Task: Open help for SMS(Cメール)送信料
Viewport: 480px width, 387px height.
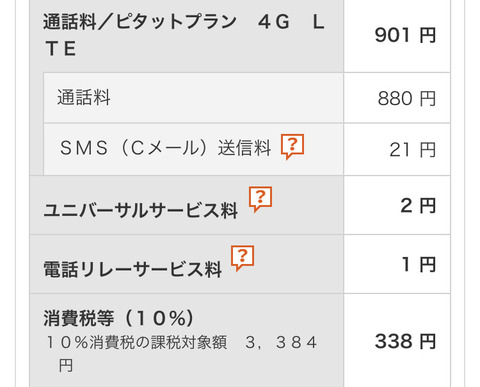Action: (x=292, y=147)
